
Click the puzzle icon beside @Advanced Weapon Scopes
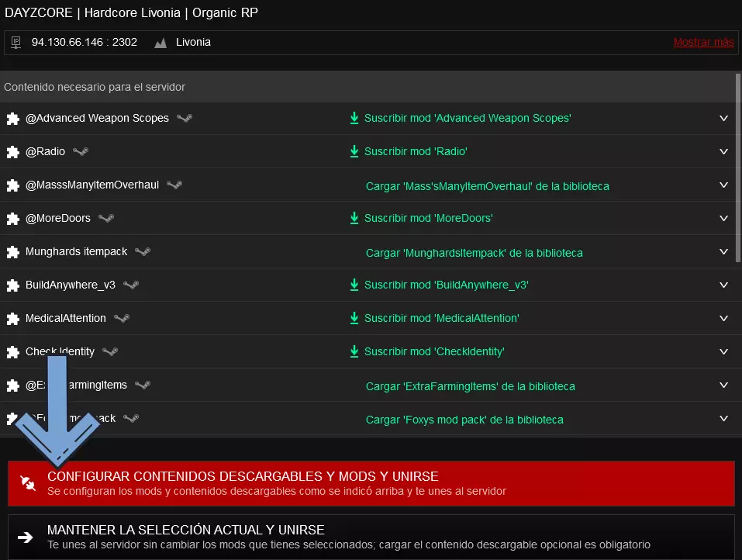point(12,119)
